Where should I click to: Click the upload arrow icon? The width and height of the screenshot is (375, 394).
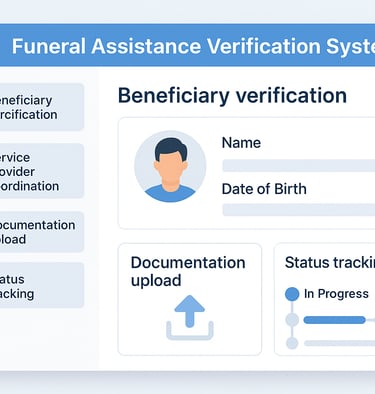click(190, 317)
